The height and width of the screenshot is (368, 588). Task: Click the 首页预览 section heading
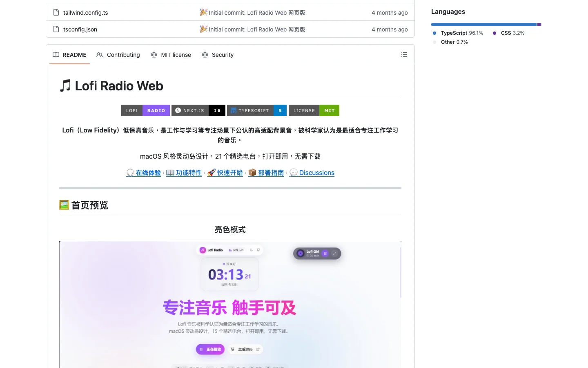click(84, 205)
